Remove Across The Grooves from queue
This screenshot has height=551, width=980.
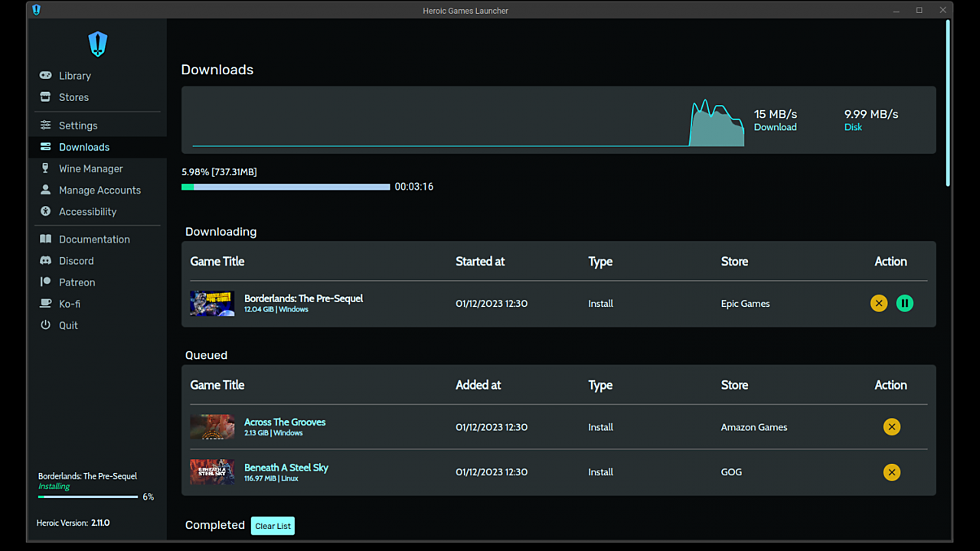click(x=891, y=427)
